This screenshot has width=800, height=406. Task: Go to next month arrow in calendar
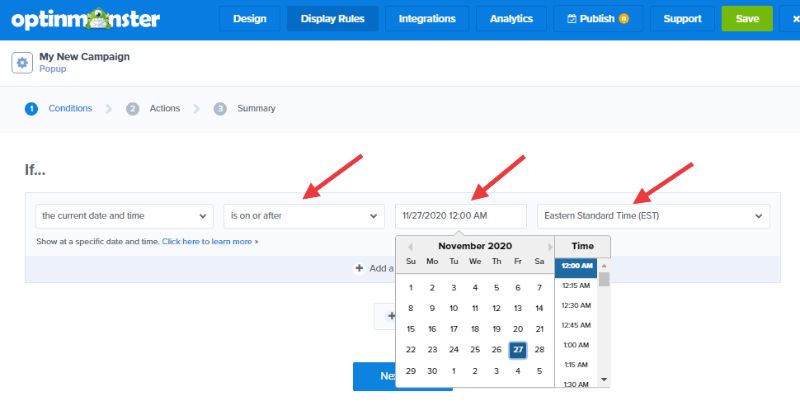point(549,247)
